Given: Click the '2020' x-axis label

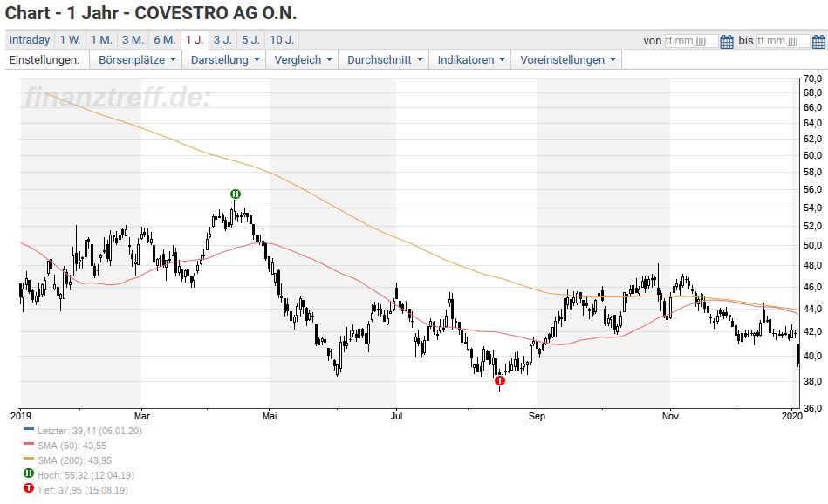Looking at the screenshot, I should click(792, 416).
